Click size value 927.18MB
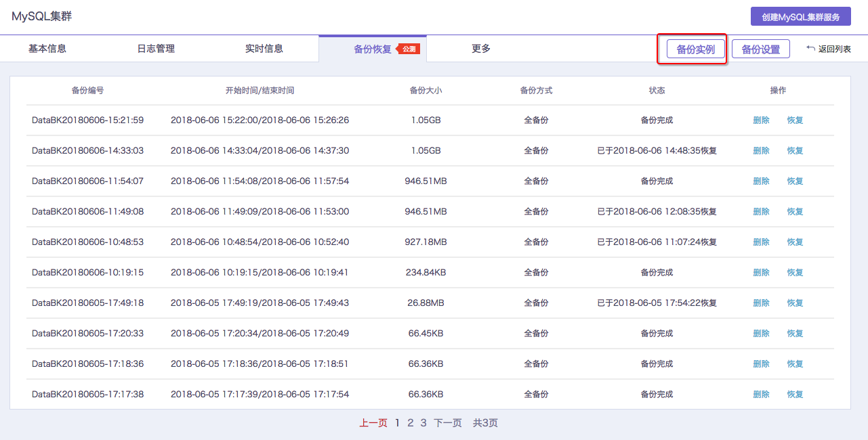 coord(426,242)
